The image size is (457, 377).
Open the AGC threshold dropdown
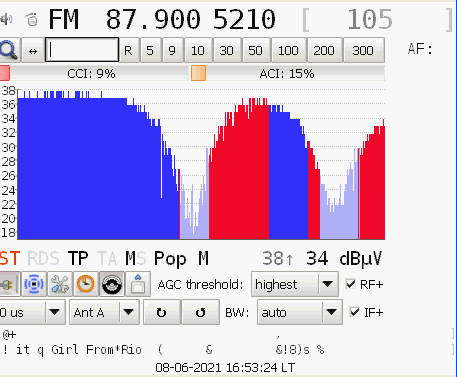295,284
